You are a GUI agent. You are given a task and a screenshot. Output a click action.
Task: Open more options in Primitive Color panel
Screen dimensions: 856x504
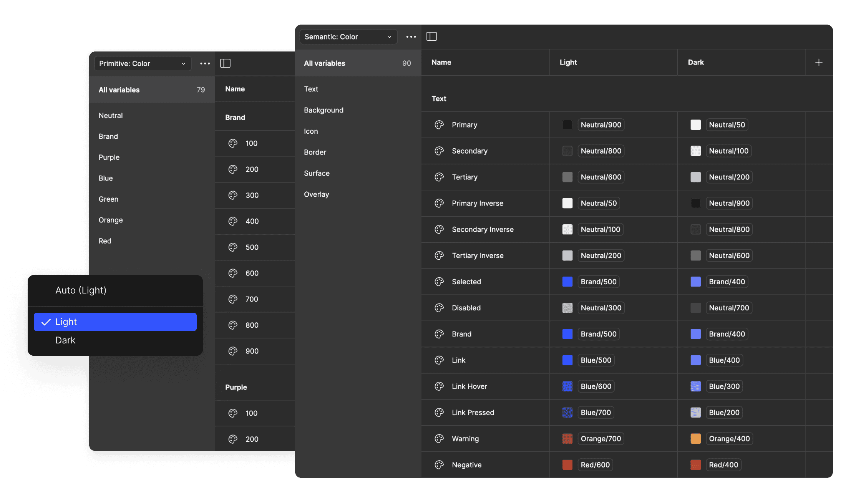205,63
